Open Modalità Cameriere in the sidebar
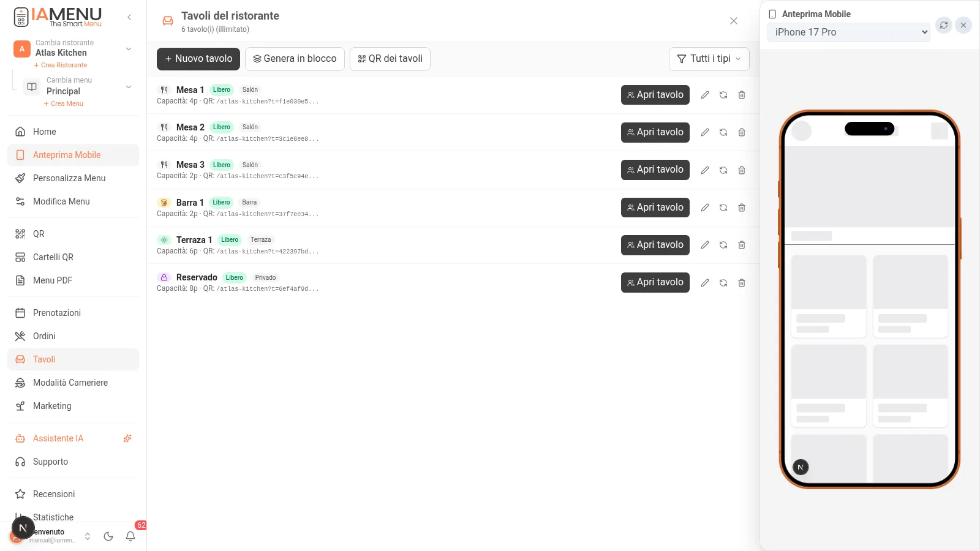Image resolution: width=980 pixels, height=551 pixels. [x=73, y=383]
